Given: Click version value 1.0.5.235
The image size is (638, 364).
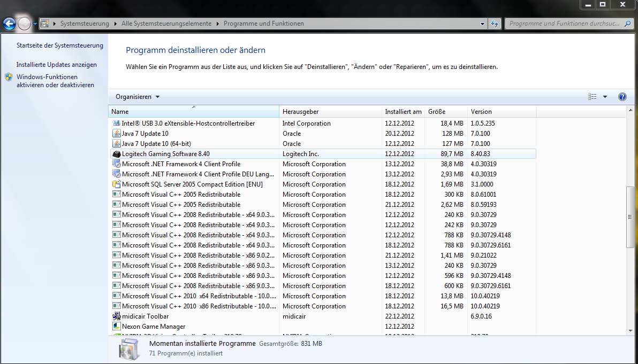Looking at the screenshot, I should point(483,123).
